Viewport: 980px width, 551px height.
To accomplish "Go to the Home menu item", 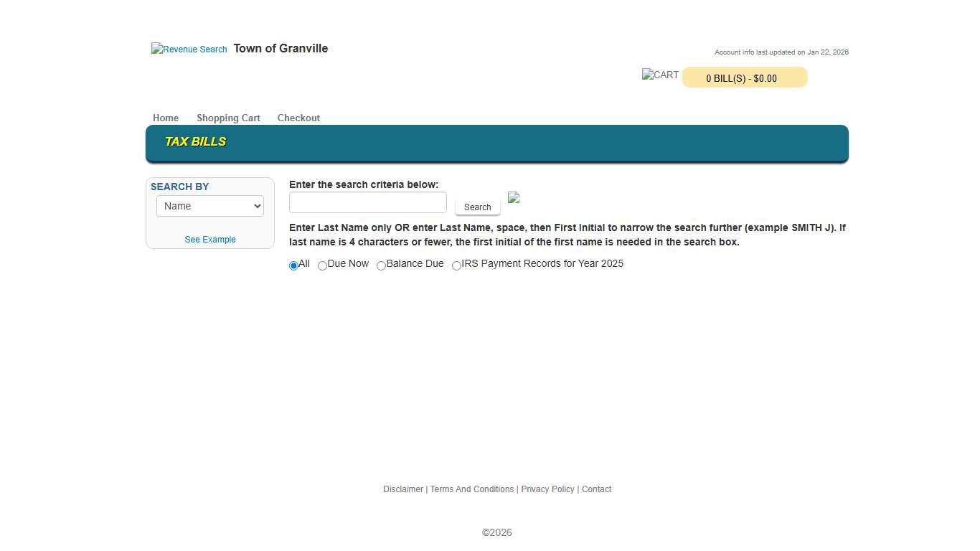I will [x=166, y=118].
